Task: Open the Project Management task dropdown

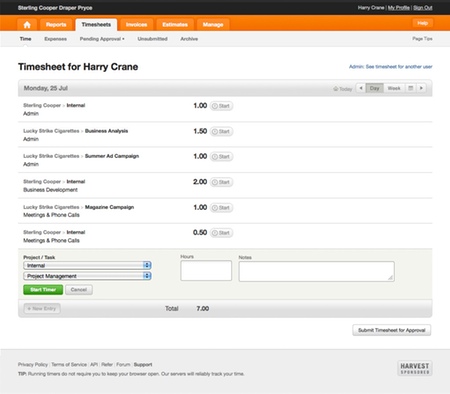Action: (87, 276)
